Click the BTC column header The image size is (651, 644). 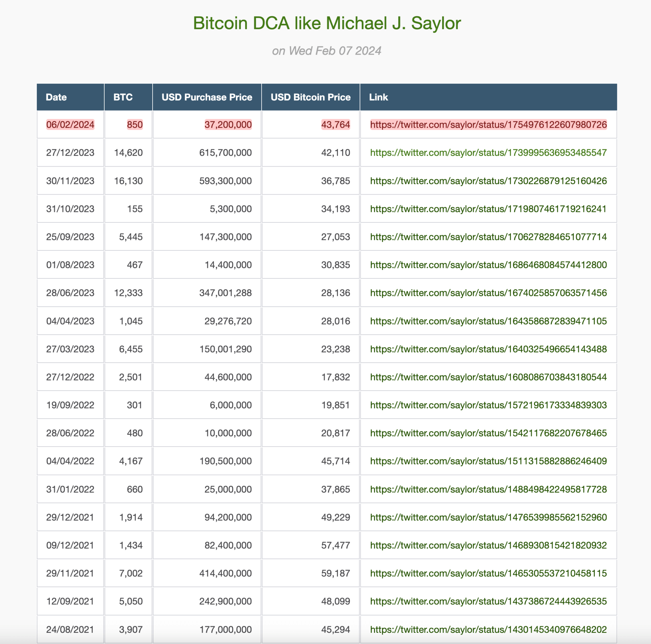tap(128, 97)
